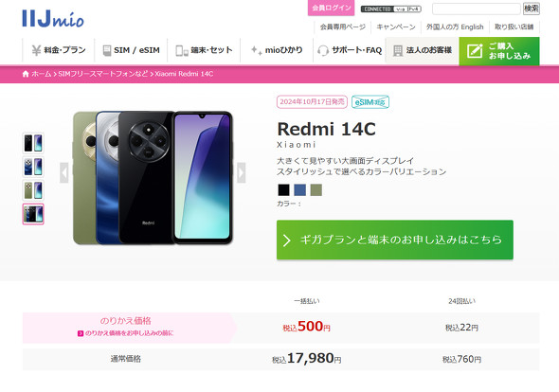Open サポート・FAQ menu with headset icon
Image resolution: width=559 pixels, height=392 pixels.
350,50
